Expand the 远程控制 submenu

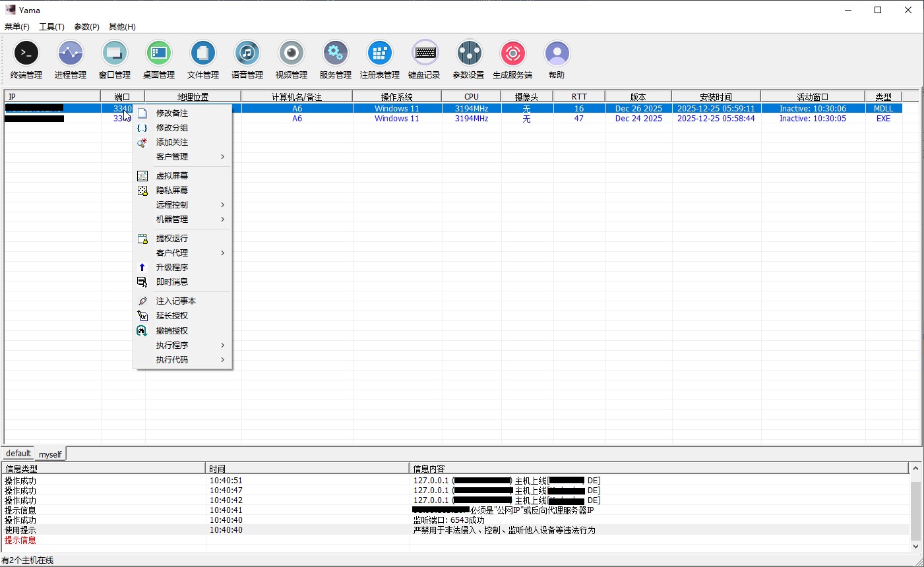(172, 204)
